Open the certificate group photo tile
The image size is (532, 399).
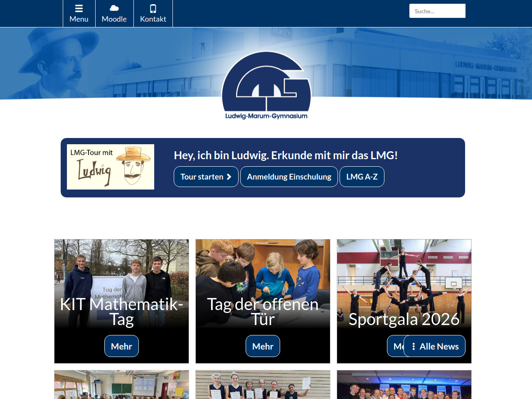click(263, 385)
